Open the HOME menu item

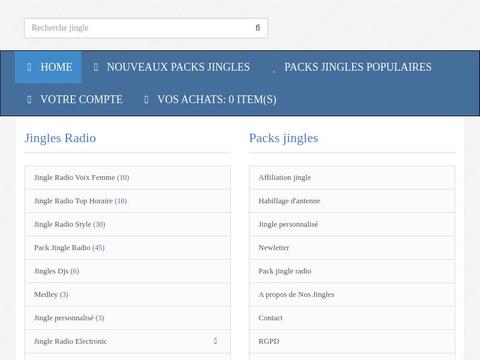48,67
